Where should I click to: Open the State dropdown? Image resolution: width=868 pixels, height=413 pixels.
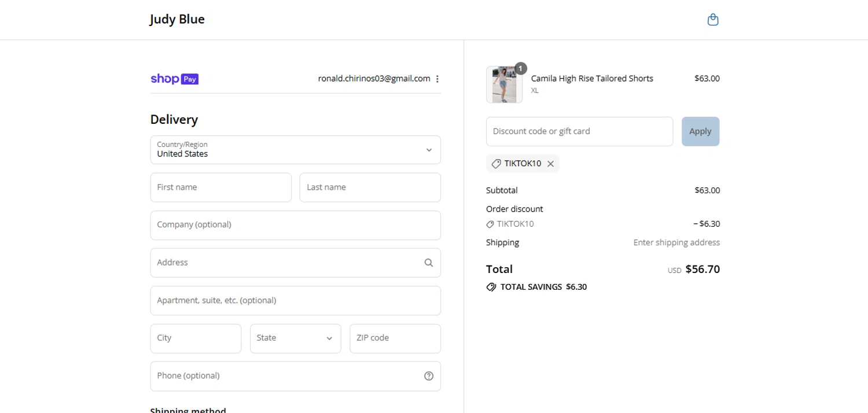(295, 338)
